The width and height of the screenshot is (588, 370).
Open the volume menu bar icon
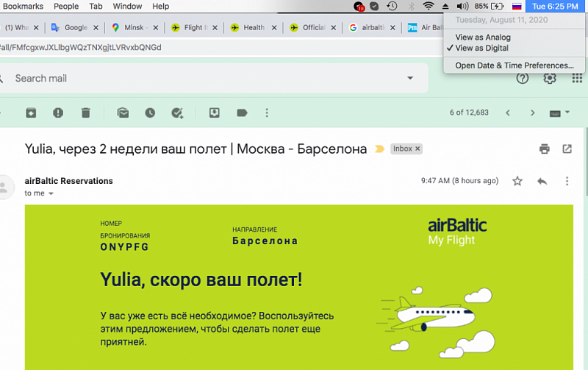coord(462,6)
